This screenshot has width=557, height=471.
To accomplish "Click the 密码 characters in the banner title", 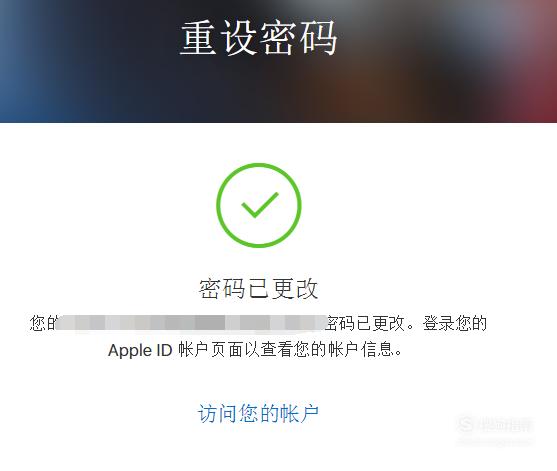I will (298, 38).
